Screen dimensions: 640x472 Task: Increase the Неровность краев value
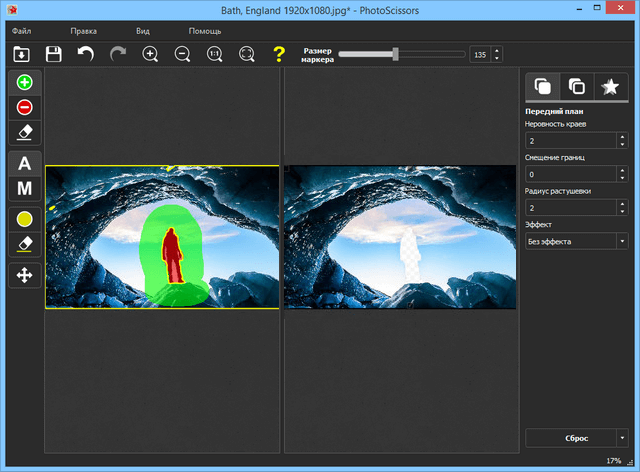[622, 137]
